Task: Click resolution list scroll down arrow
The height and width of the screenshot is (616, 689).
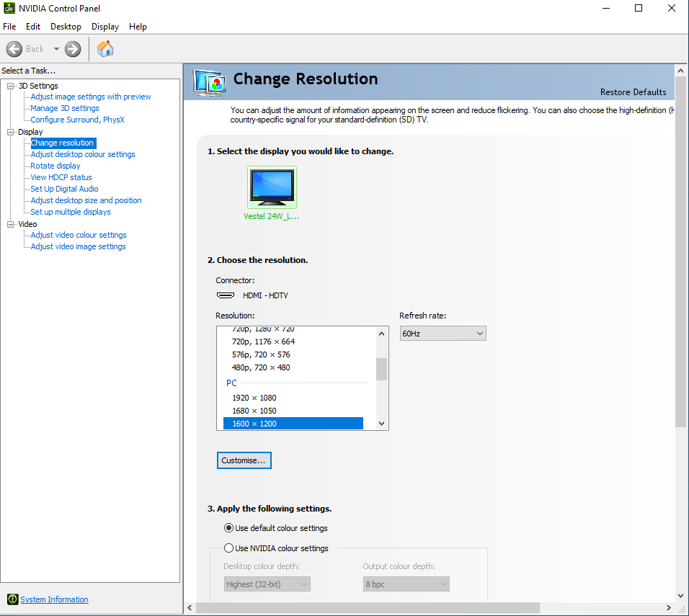Action: (x=381, y=424)
